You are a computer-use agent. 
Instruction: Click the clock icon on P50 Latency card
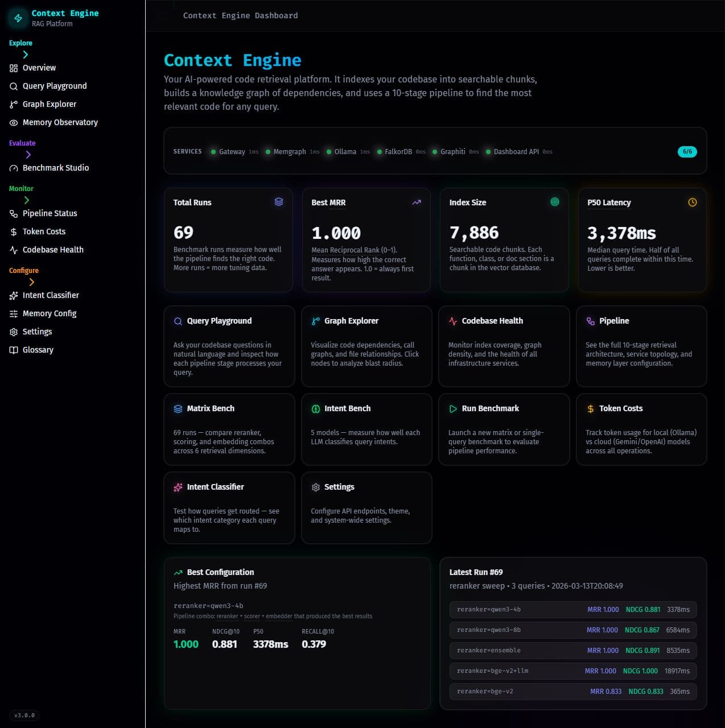(693, 202)
